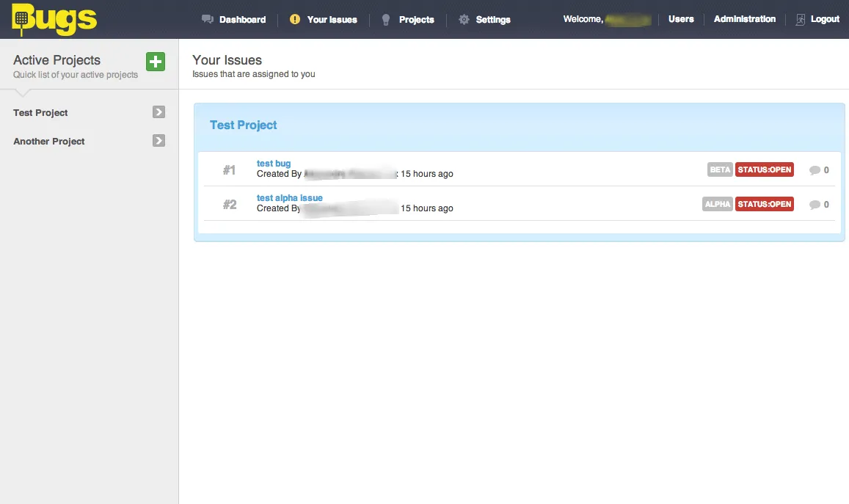Image resolution: width=849 pixels, height=504 pixels.
Task: Open the test alpha issue link
Action: (x=289, y=197)
